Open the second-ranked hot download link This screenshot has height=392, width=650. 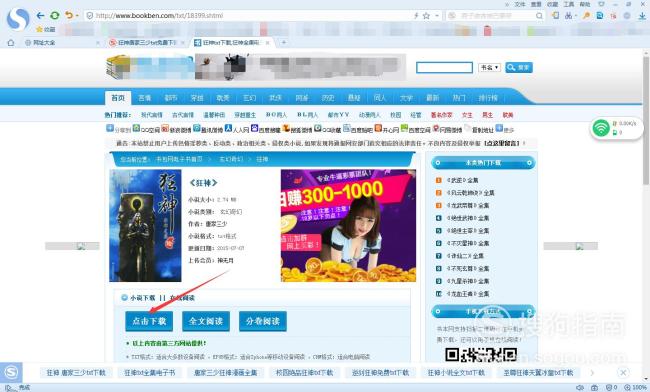470,193
